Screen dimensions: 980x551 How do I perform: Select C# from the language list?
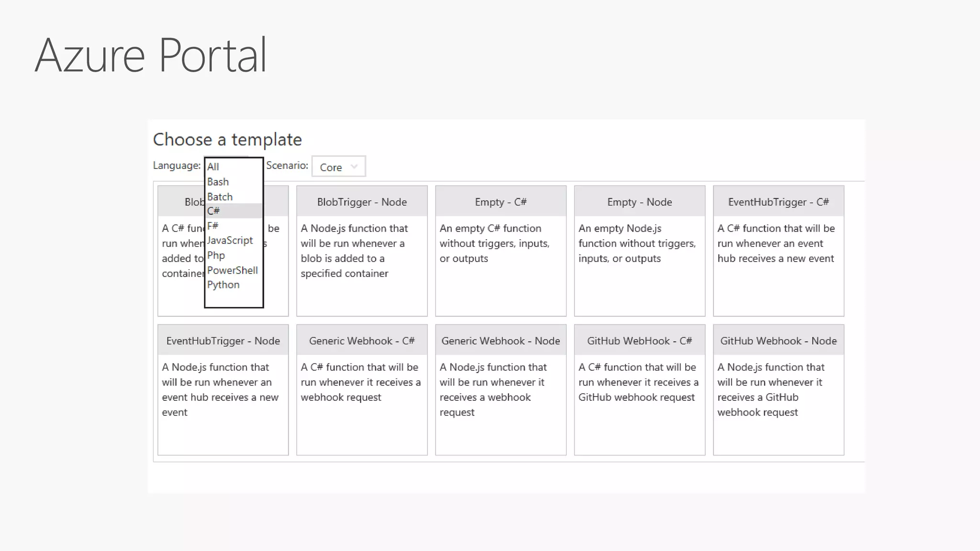point(213,211)
